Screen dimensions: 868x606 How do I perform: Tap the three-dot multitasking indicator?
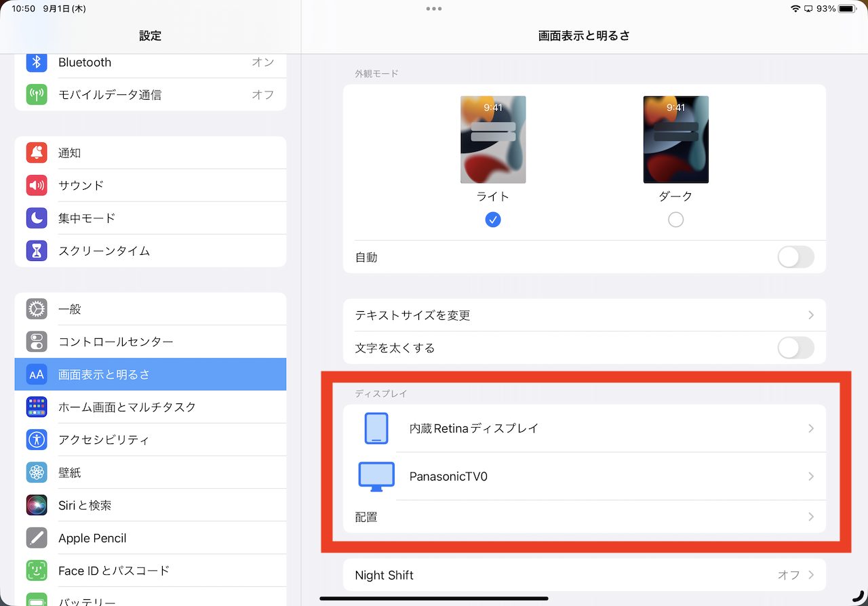click(434, 9)
